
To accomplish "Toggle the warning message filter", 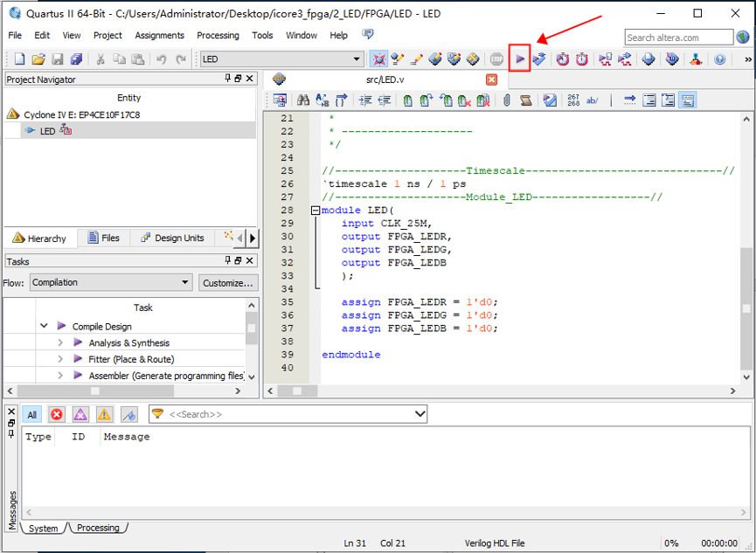I will click(104, 414).
